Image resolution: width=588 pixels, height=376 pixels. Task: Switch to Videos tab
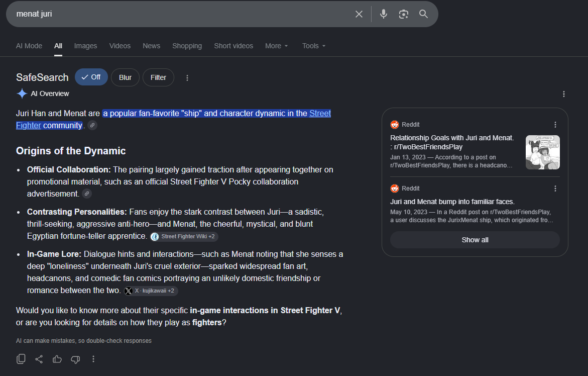click(120, 46)
